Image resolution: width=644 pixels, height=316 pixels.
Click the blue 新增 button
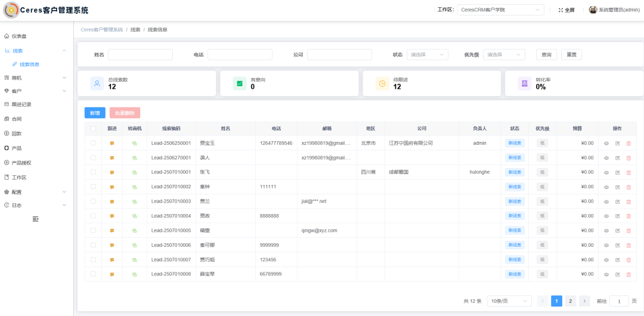[x=95, y=113]
